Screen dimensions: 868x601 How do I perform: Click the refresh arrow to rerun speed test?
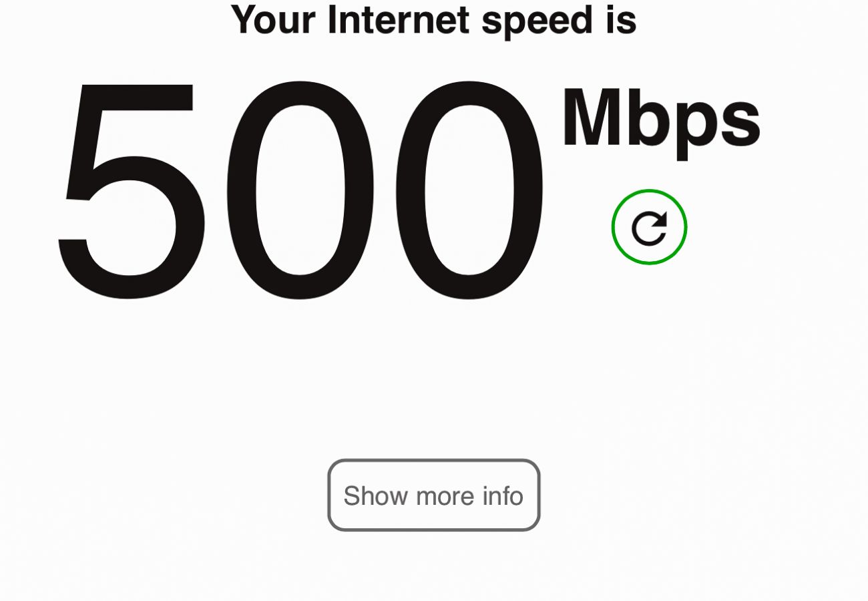[x=649, y=227]
